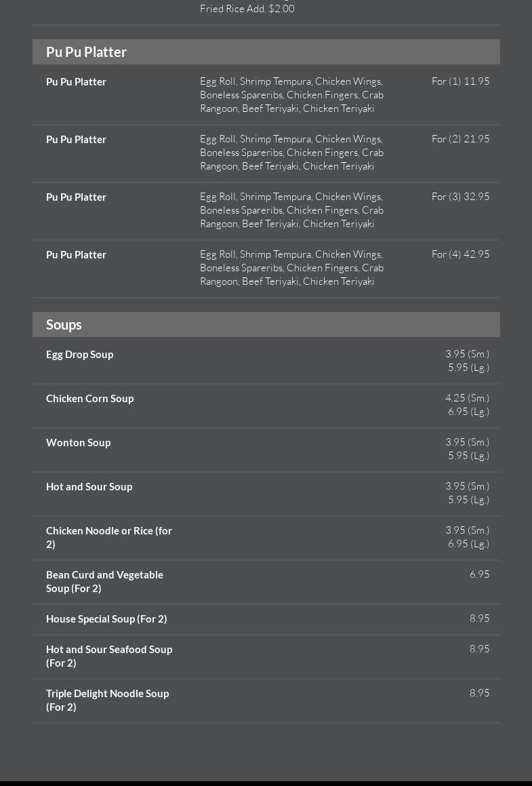Click the 6.95 price for Bean Curd soup
This screenshot has height=786, width=532.
[479, 574]
